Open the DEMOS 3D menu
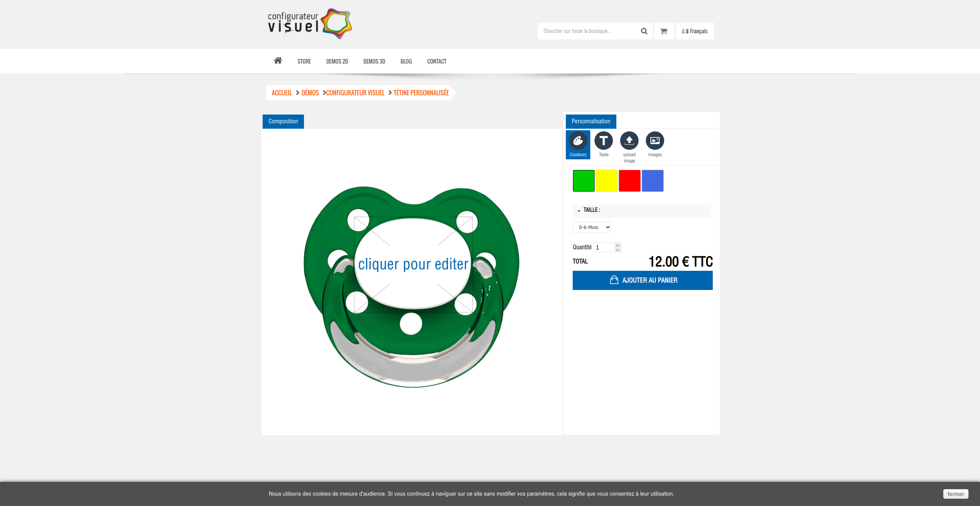 [x=374, y=61]
